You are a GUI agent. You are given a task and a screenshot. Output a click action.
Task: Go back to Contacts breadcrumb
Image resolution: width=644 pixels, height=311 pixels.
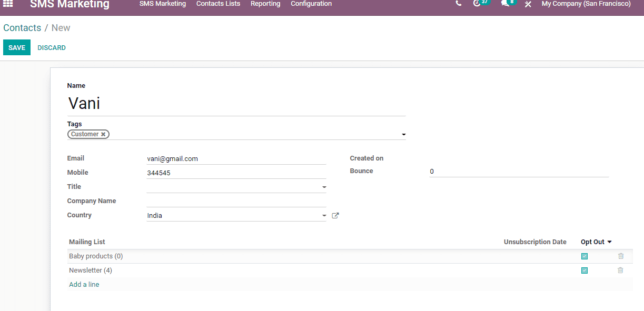click(22, 28)
